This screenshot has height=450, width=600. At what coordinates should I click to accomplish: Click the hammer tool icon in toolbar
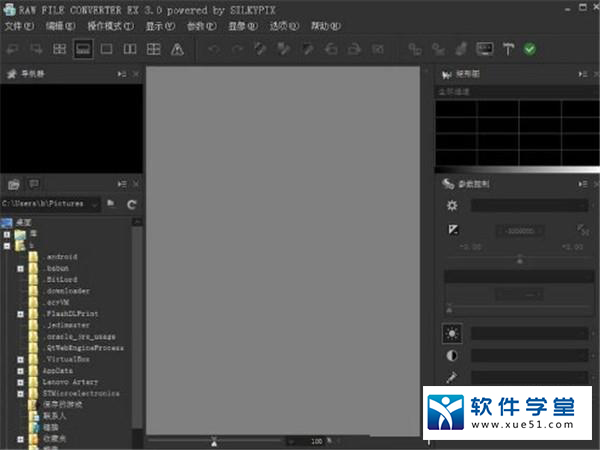(x=508, y=49)
